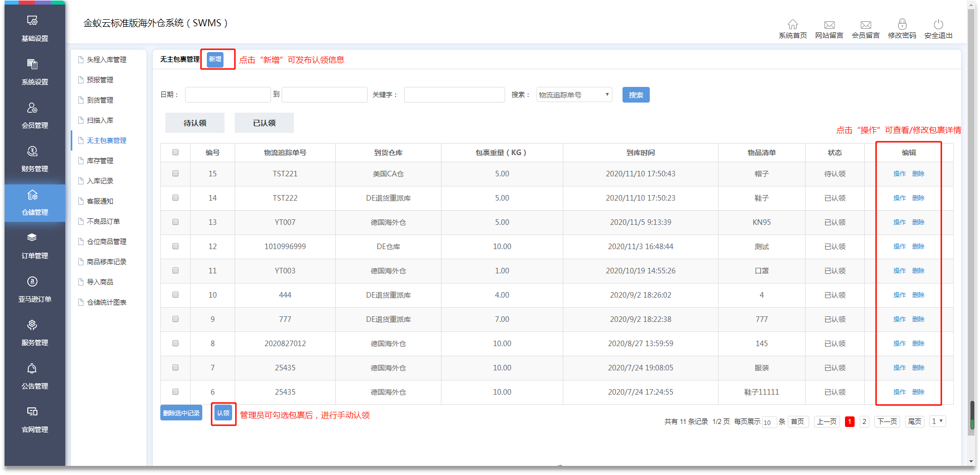Click 操作 link for row 1010996999
Screen dimensions: 980x475
point(899,247)
